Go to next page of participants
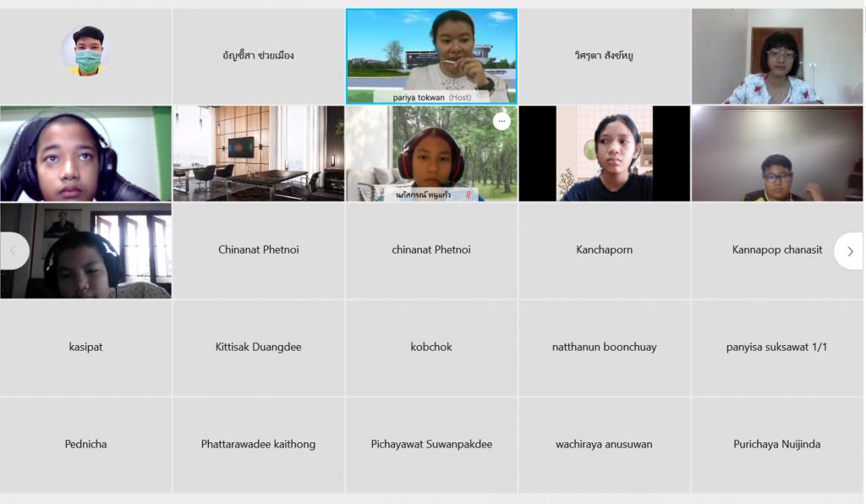Screen dimensions: 866x504 coord(850,251)
